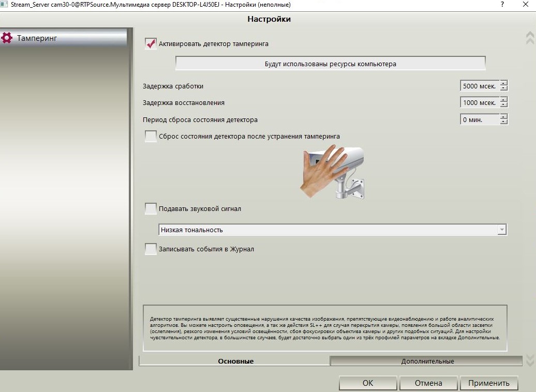Screen dimensions: 536x392
Task: Click the Задержка сработки value field
Action: click(479, 86)
